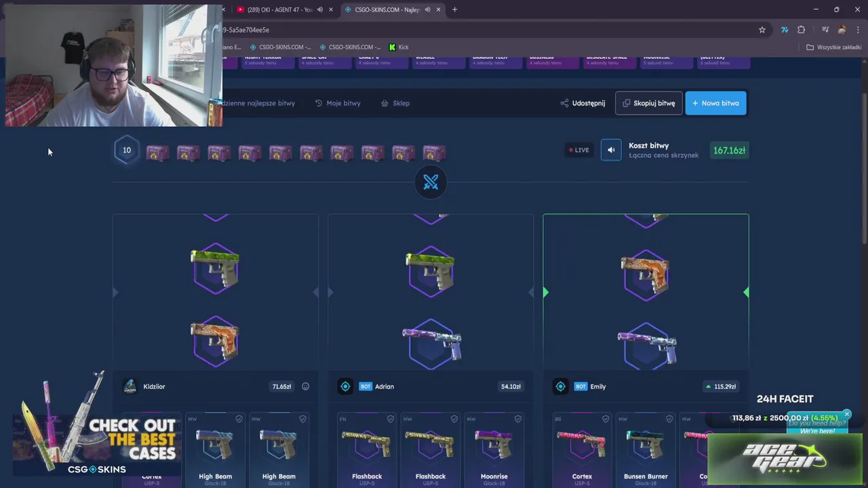Close the active CSGO-SKINS.COM browser tab
This screenshot has height=488, width=868.
click(439, 9)
